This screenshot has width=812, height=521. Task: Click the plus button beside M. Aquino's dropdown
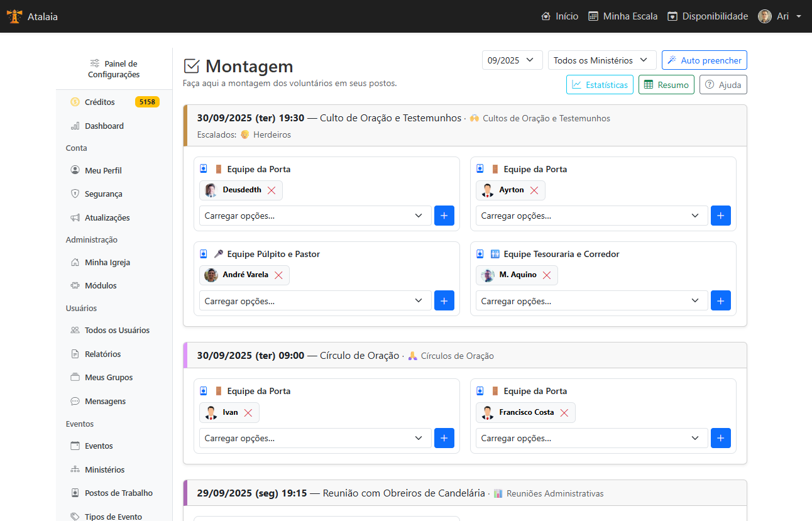click(720, 300)
